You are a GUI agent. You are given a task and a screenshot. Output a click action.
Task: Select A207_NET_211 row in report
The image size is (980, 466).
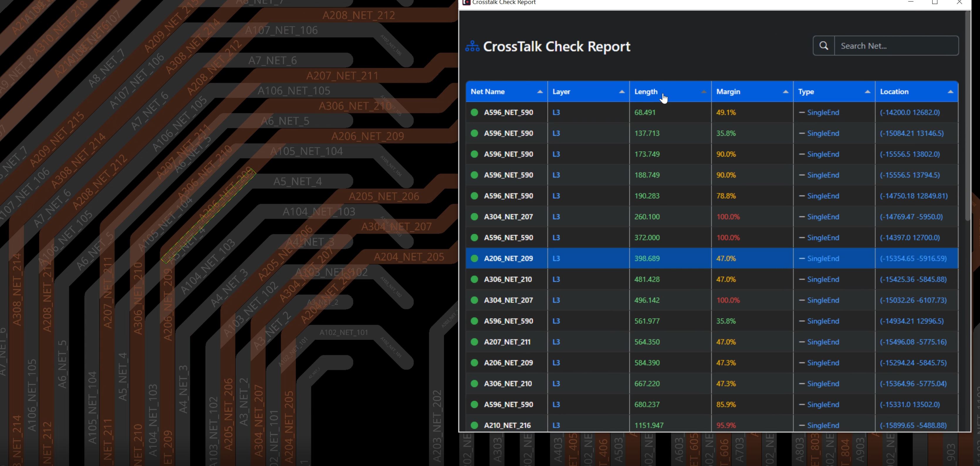[x=712, y=342]
